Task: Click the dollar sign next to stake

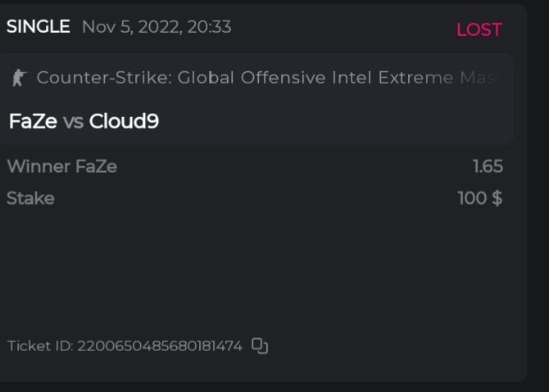Action: point(496,198)
